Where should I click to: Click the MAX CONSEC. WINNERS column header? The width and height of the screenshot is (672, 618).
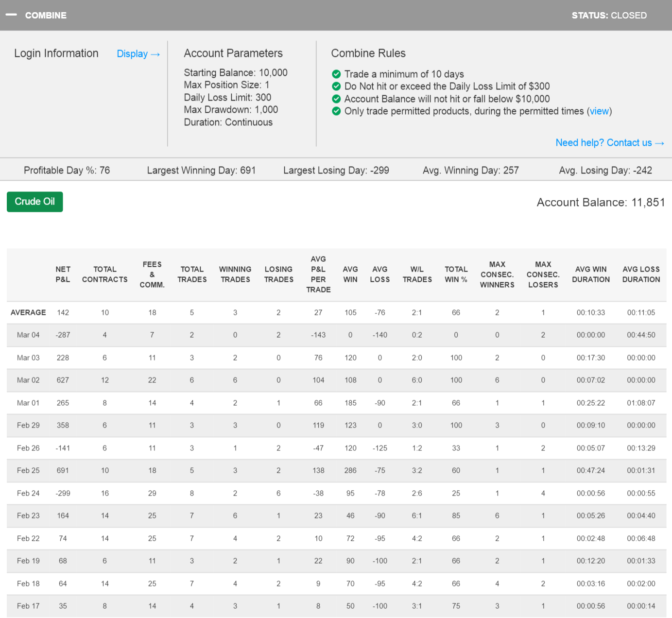coord(497,275)
